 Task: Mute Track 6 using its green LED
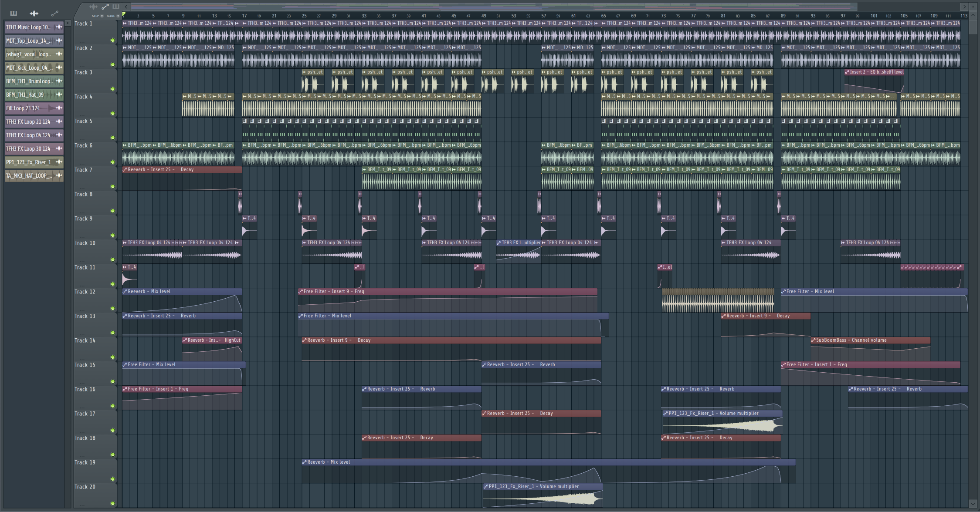(112, 162)
